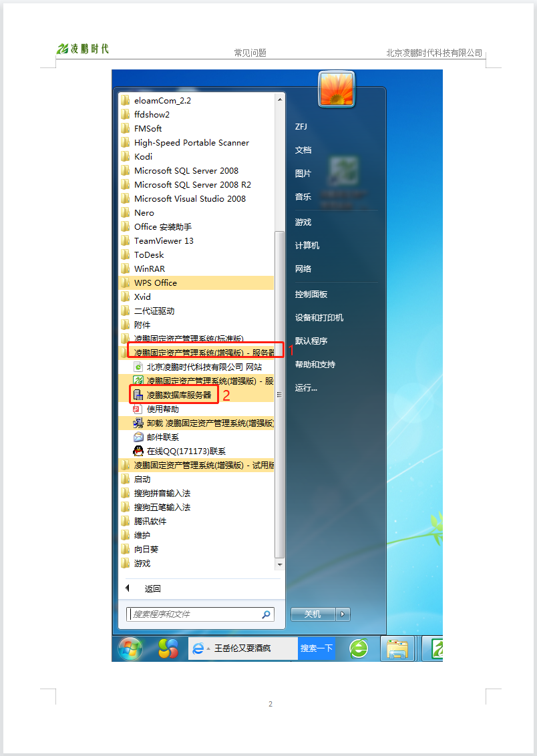The image size is (537, 756).
Task: Open 图片 from right pane
Action: pos(303,173)
